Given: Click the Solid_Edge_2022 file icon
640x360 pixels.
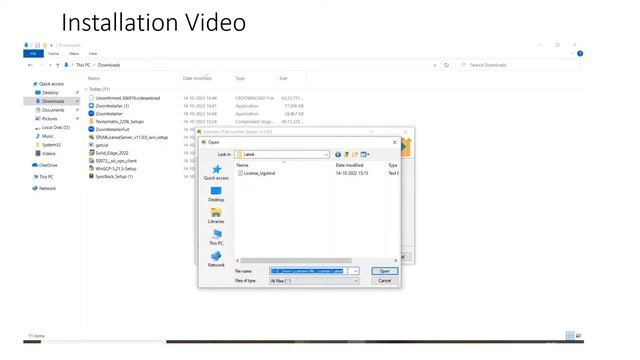Looking at the screenshot, I should 91,153.
